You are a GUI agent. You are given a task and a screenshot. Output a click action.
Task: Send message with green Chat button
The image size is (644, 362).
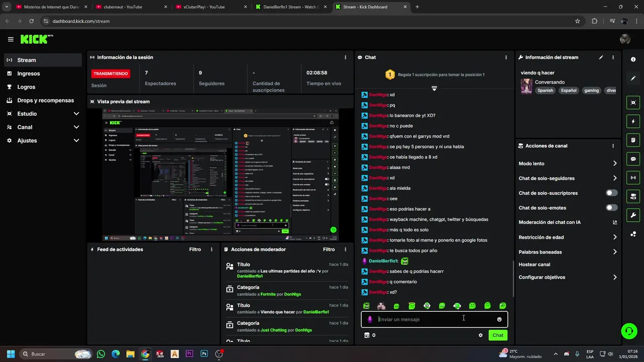pyautogui.click(x=498, y=335)
